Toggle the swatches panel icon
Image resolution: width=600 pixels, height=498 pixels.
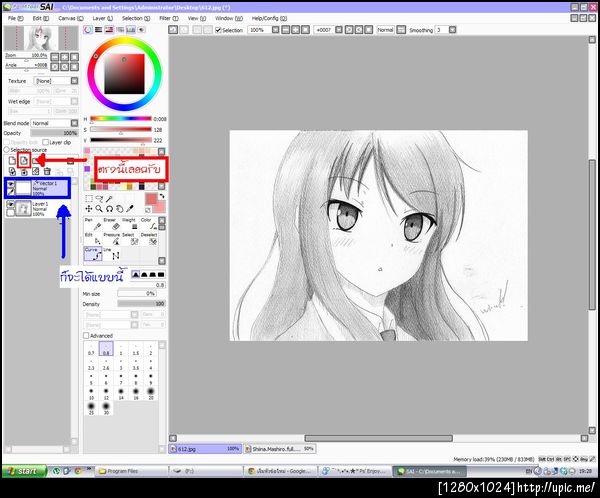[x=131, y=29]
